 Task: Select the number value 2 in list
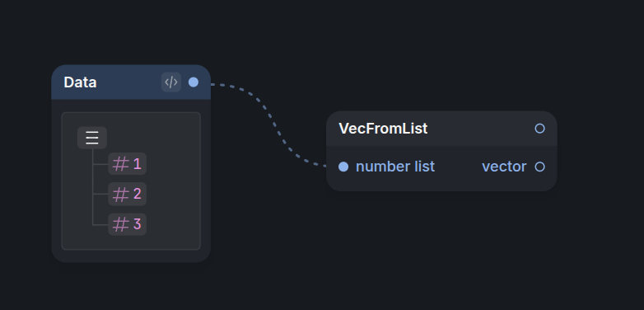[138, 194]
